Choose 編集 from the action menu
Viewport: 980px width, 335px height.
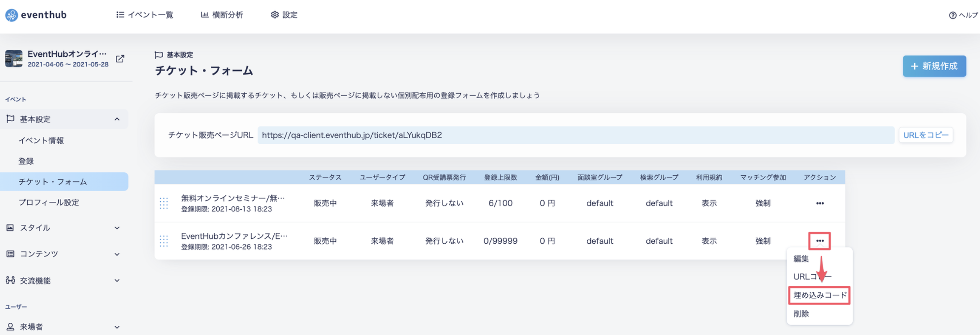coord(801,259)
